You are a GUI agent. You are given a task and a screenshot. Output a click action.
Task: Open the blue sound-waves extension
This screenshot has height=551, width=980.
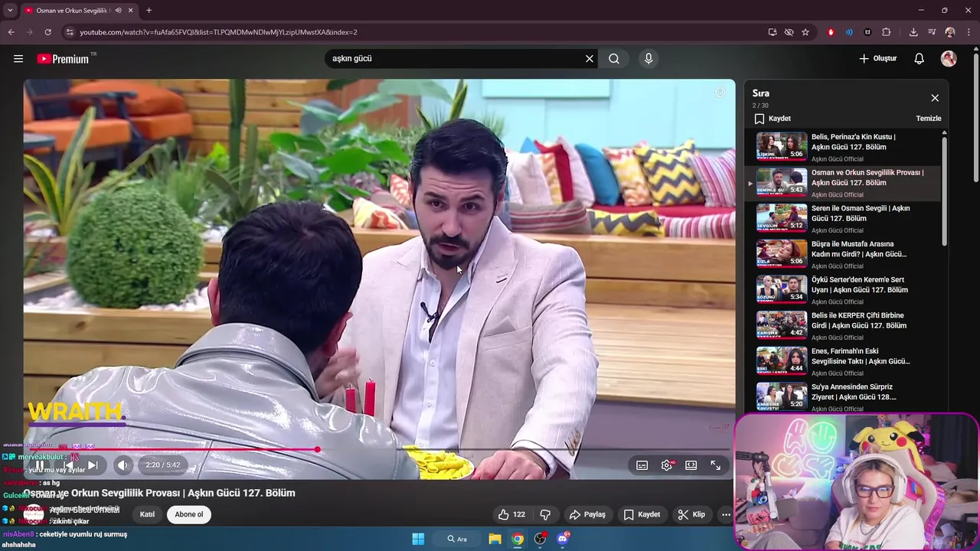click(849, 32)
